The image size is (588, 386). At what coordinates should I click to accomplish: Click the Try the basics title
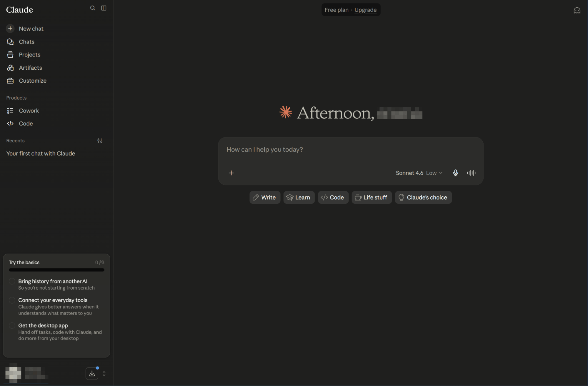24,262
